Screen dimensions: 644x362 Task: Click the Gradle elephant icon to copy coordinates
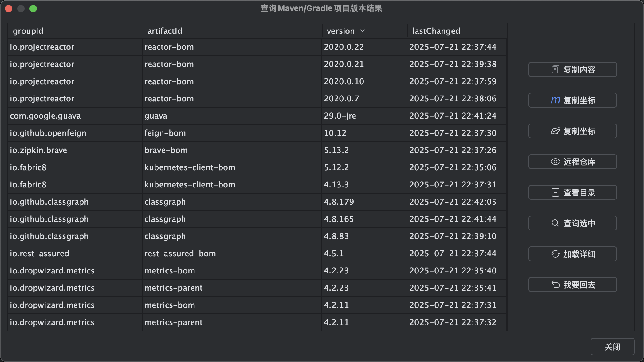coord(555,131)
